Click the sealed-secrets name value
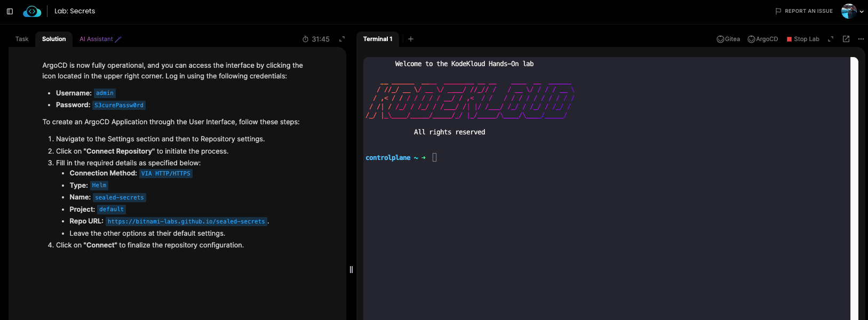This screenshot has height=320, width=868. (120, 198)
